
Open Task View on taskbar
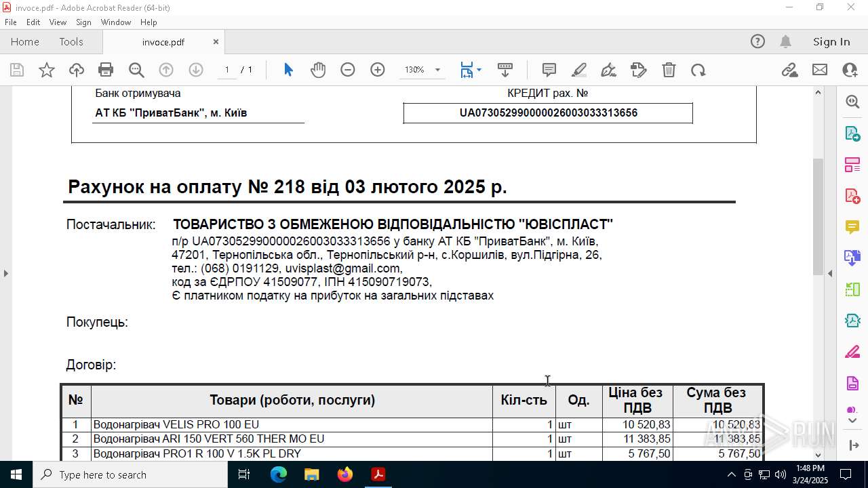coord(244,474)
